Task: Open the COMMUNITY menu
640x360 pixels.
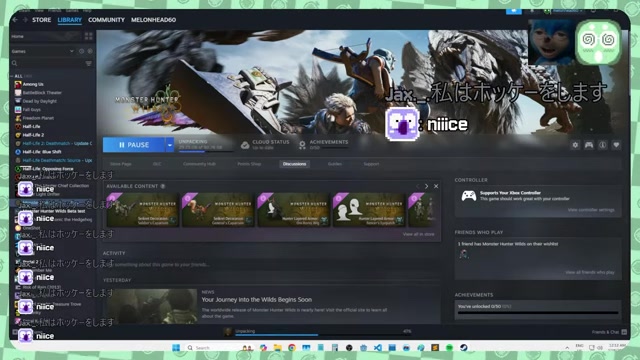Action: 106,20
